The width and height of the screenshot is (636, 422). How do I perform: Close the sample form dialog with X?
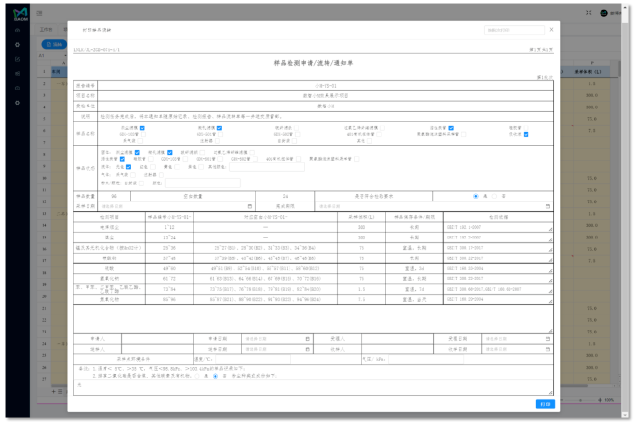pos(552,30)
